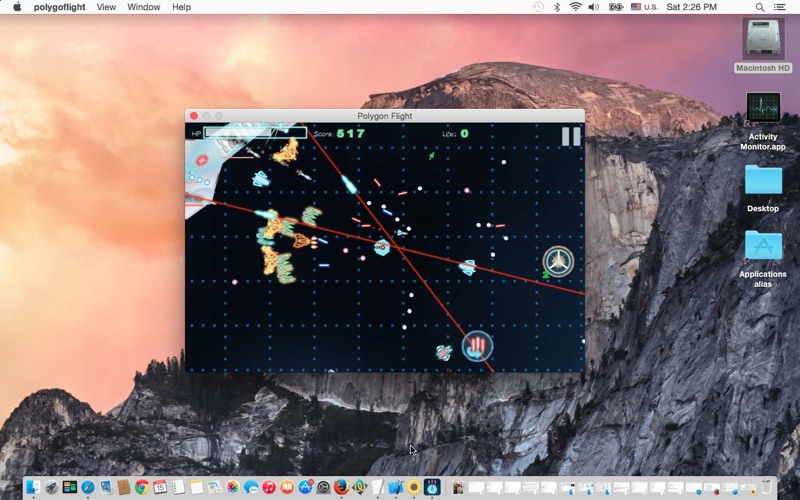Open Macintosh HD drive icon

(x=763, y=42)
